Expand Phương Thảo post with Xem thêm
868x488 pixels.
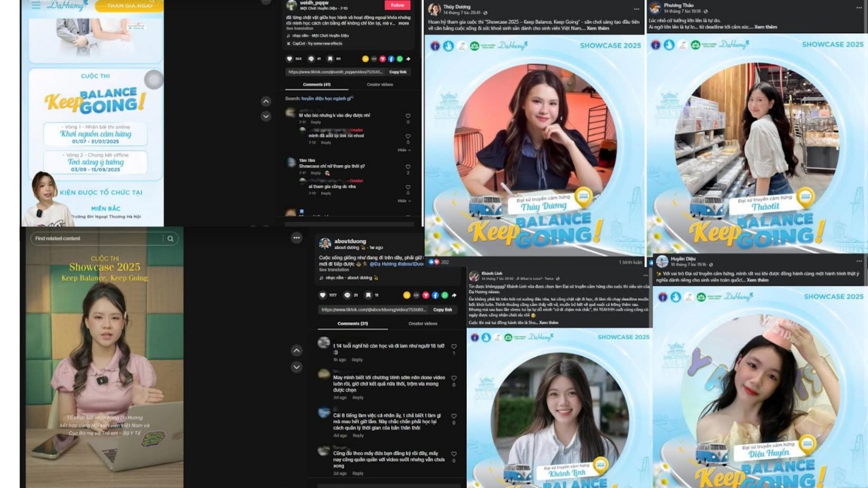[x=766, y=27]
